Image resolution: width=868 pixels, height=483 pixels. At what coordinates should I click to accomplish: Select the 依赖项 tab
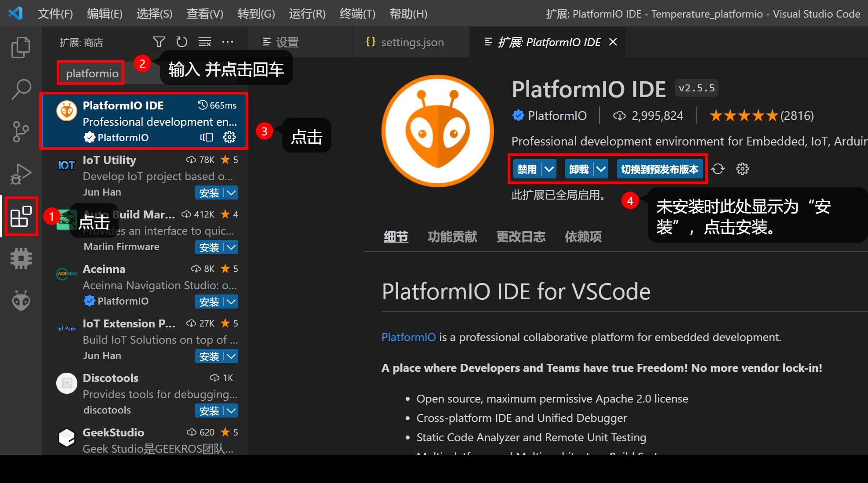(x=583, y=236)
